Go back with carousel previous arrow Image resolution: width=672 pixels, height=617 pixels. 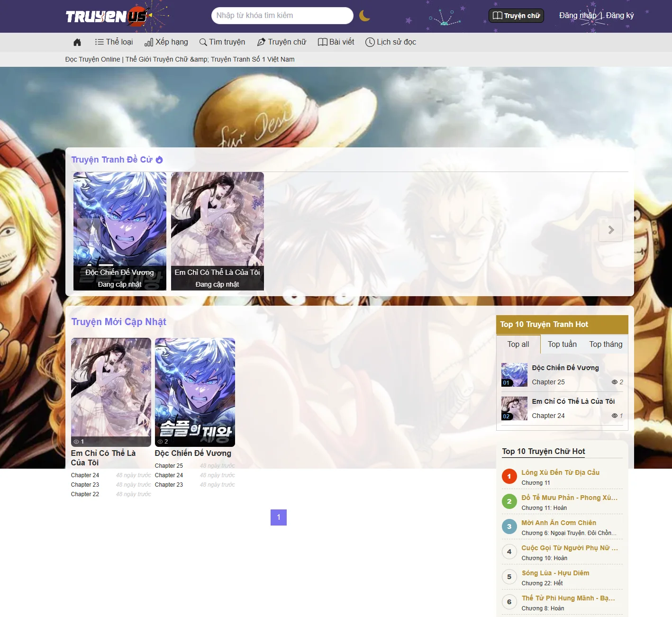point(89,230)
